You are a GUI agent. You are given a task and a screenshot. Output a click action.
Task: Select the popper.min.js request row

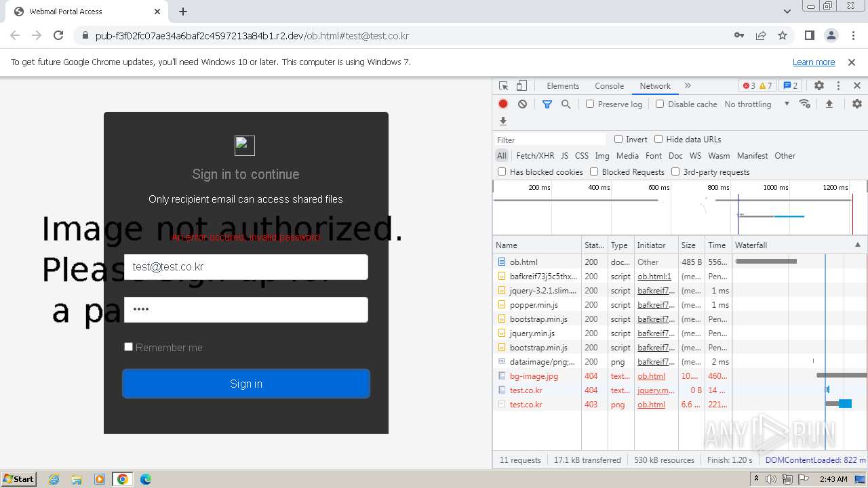pos(679,304)
